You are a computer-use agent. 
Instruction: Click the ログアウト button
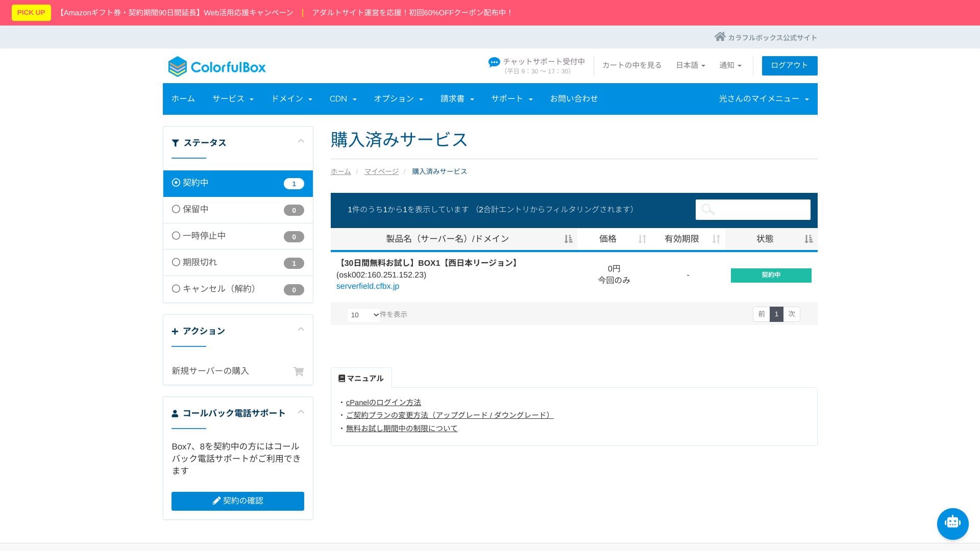click(x=789, y=65)
